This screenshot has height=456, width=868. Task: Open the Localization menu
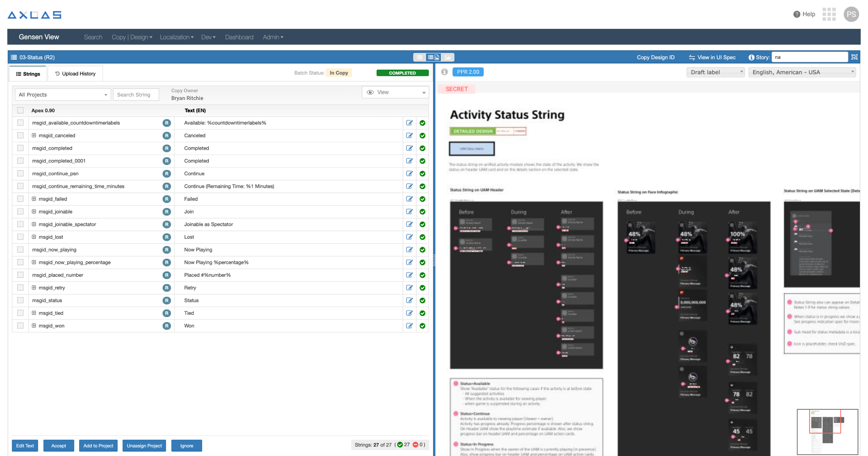point(176,37)
